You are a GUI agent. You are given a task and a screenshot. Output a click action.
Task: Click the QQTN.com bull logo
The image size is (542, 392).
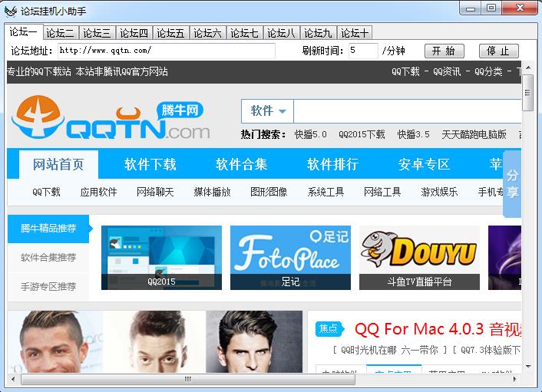(x=111, y=121)
